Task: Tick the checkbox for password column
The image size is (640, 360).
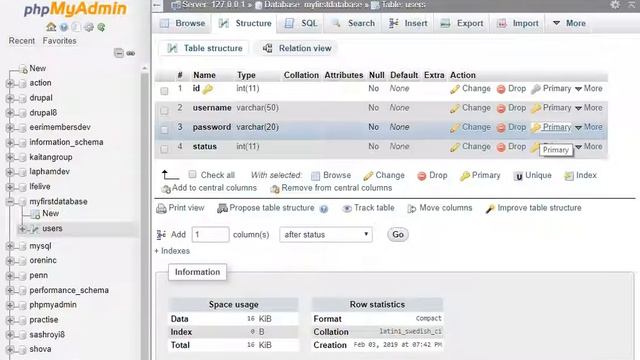Action: (x=164, y=130)
